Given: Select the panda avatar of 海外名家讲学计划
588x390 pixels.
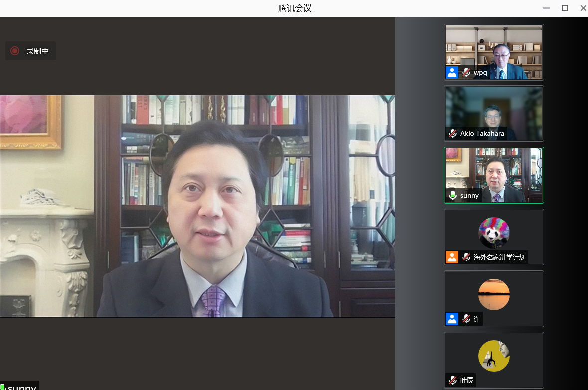Looking at the screenshot, I should [x=494, y=233].
